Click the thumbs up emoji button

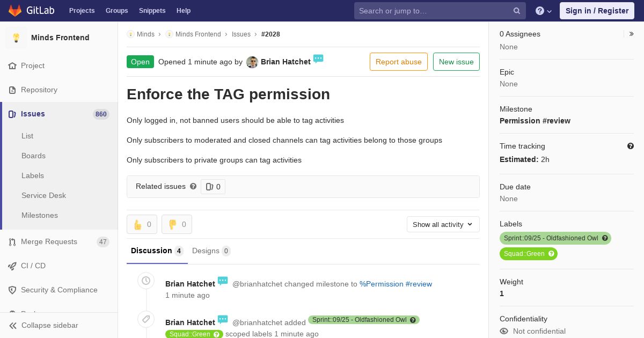pyautogui.click(x=142, y=224)
